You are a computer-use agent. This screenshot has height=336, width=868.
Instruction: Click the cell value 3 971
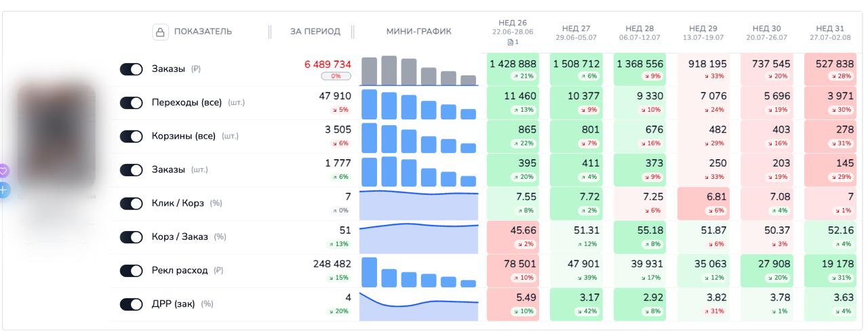(x=842, y=97)
